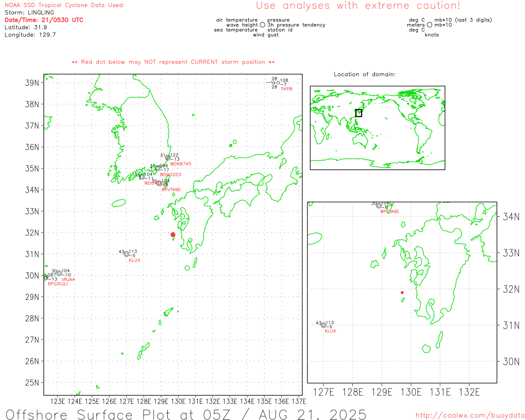Click black domain box on world map
This screenshot has height=420, width=525.
point(358,113)
